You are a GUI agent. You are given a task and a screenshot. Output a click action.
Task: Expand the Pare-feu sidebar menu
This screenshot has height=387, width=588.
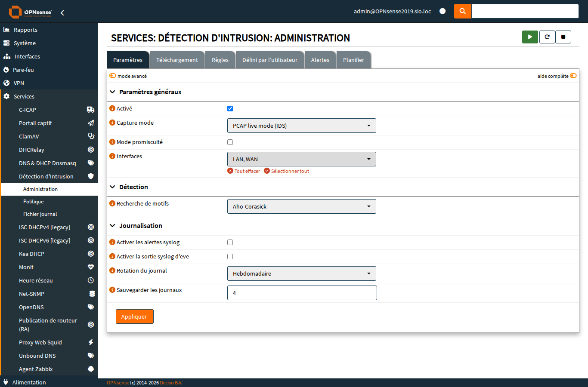(49, 70)
